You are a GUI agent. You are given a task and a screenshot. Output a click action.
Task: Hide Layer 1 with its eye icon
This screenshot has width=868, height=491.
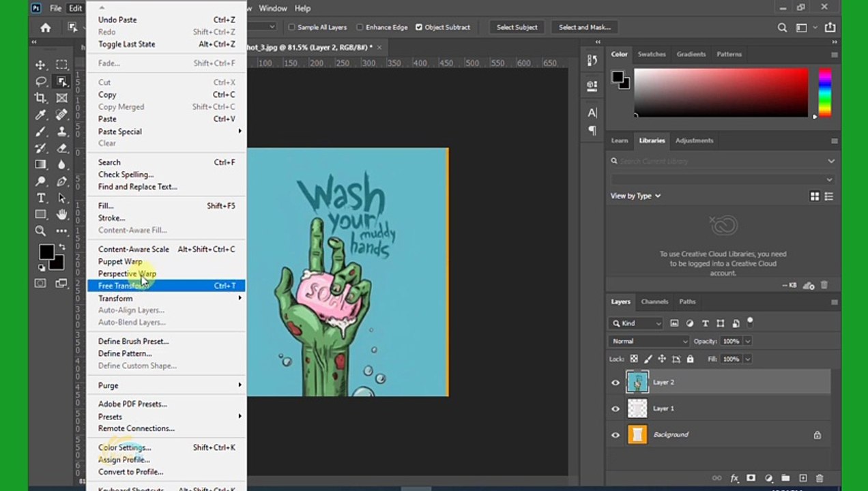pos(616,408)
